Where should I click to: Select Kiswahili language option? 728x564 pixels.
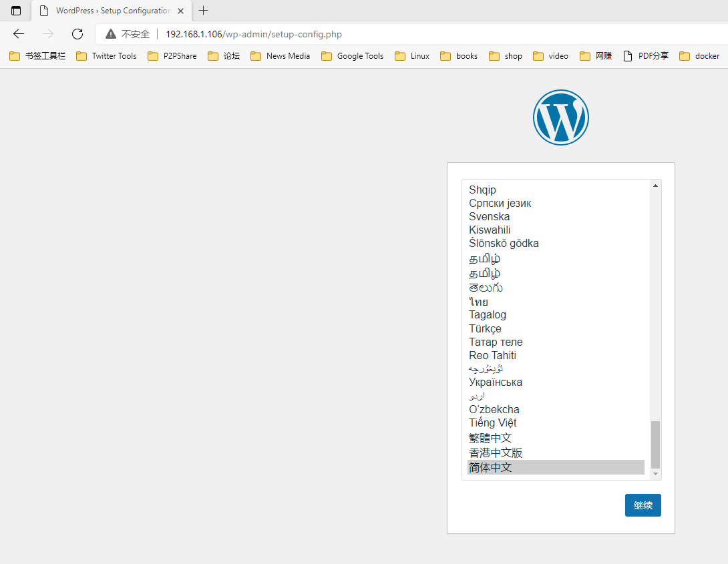(556, 230)
